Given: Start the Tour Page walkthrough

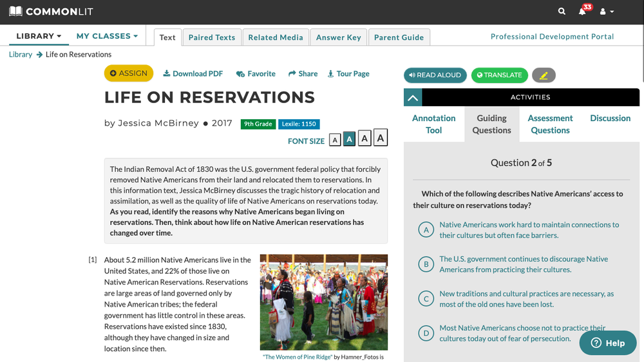Looking at the screenshot, I should pos(348,73).
